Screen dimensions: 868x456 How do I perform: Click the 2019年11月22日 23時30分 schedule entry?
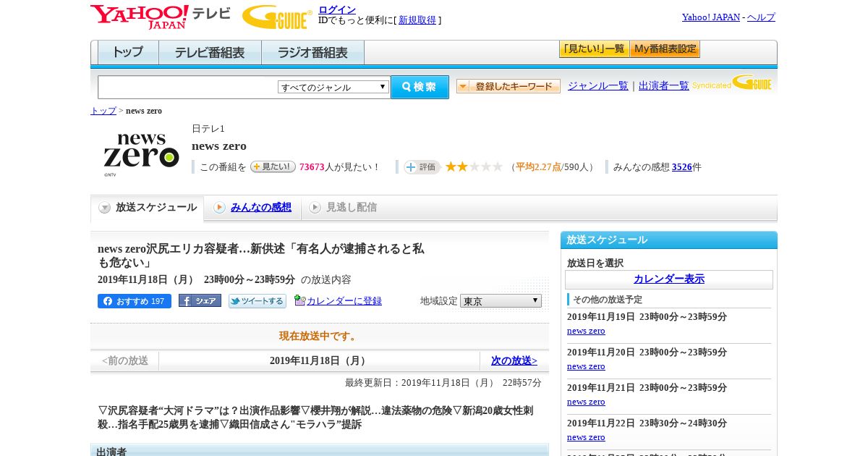pyautogui.click(x=647, y=423)
